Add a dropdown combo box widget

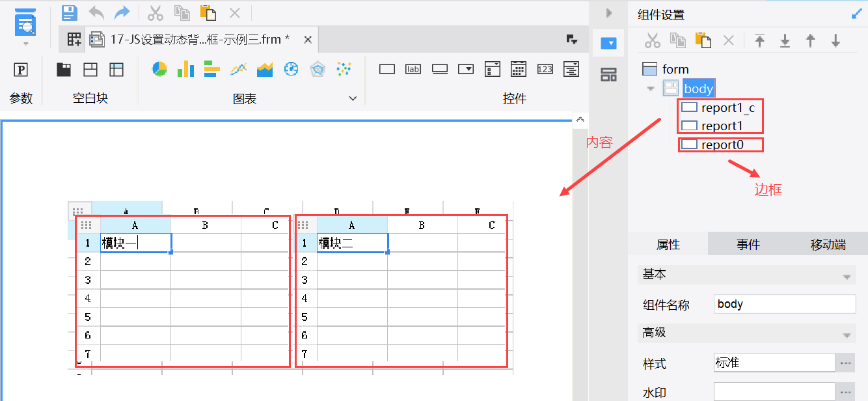(465, 69)
